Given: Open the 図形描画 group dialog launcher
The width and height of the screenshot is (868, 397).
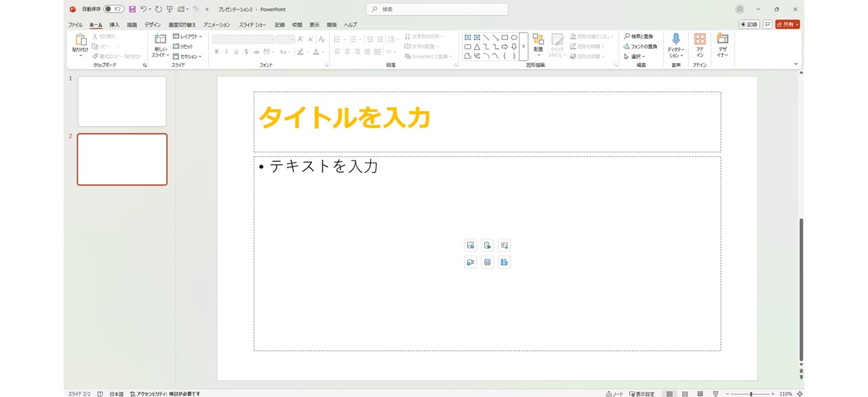Looking at the screenshot, I should click(616, 65).
